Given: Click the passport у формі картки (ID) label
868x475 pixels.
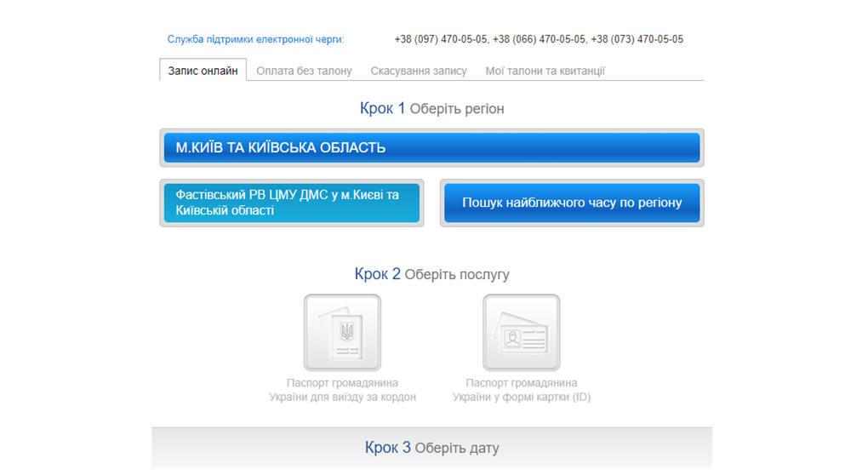Looking at the screenshot, I should pyautogui.click(x=521, y=390).
